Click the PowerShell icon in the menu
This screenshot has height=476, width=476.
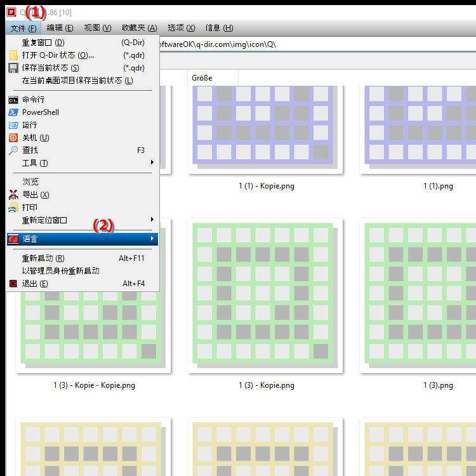[13, 112]
